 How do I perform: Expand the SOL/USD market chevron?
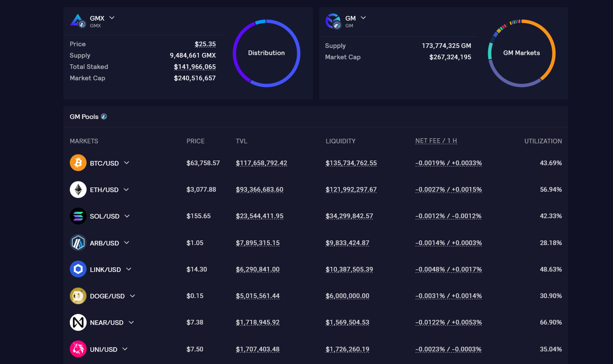[127, 216]
